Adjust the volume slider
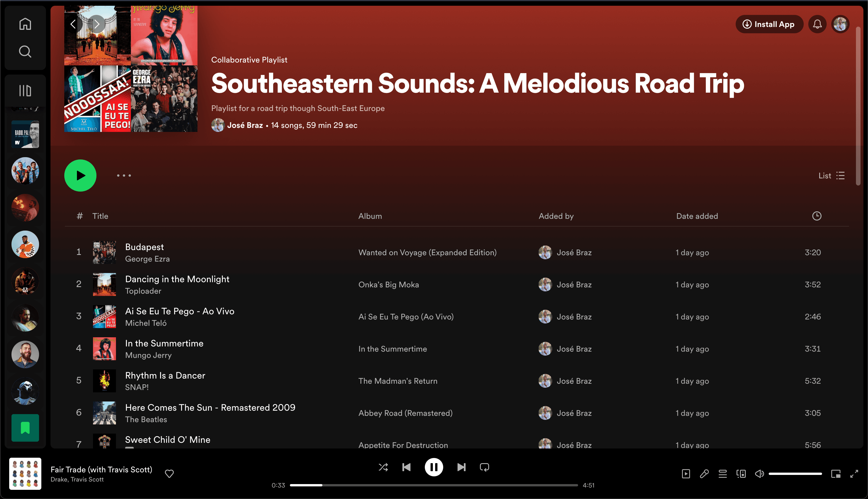This screenshot has height=499, width=868. click(x=795, y=474)
